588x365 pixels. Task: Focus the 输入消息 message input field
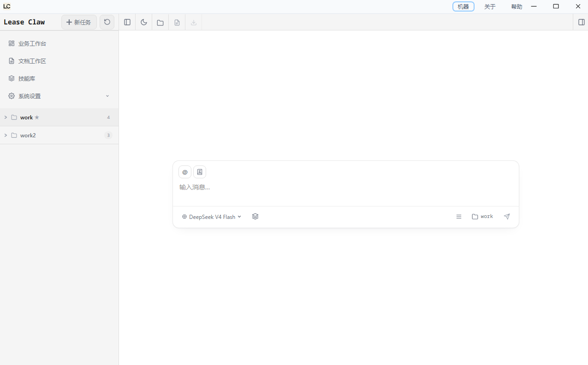[346, 188]
